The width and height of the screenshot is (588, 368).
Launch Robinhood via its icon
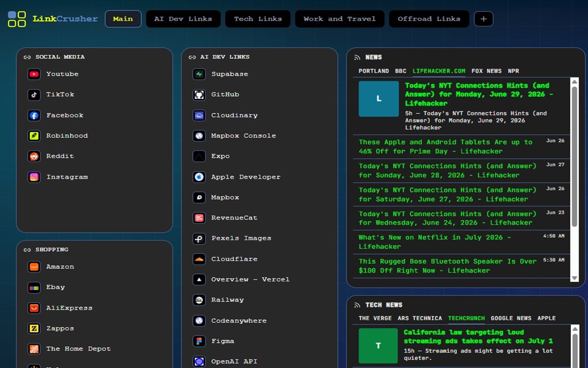point(34,136)
